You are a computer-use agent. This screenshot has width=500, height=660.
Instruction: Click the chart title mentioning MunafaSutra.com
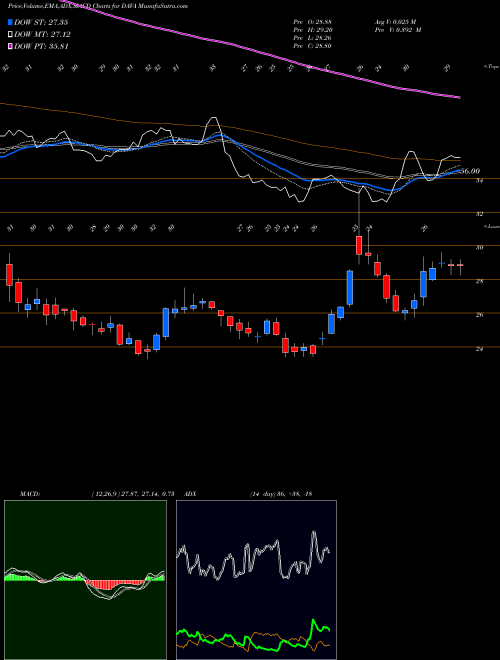pos(98,6)
